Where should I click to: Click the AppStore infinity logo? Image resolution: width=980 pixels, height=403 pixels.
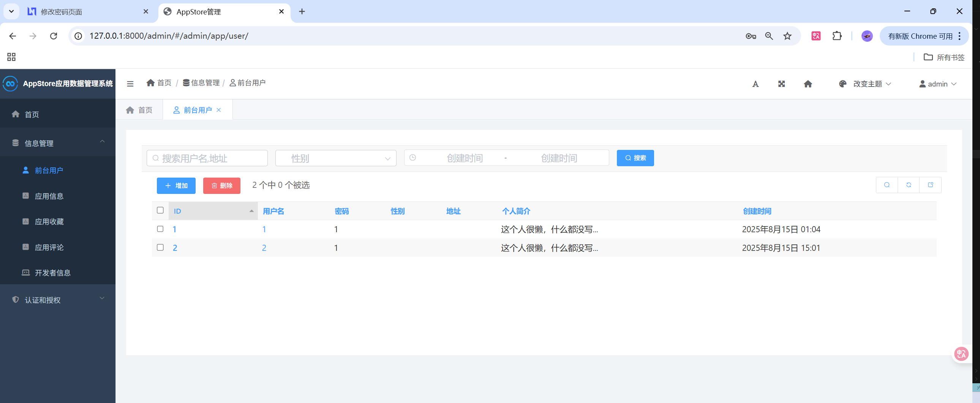pyautogui.click(x=10, y=83)
